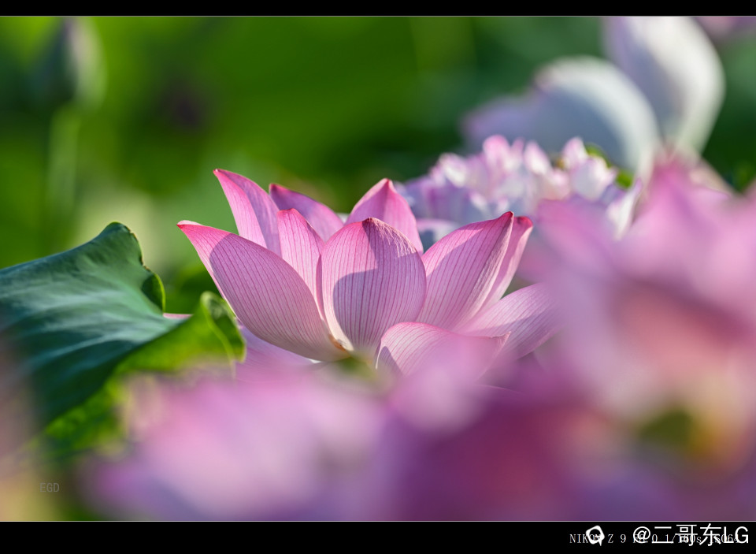
Task: Click the faint EGD watermark text
Action: (50, 488)
